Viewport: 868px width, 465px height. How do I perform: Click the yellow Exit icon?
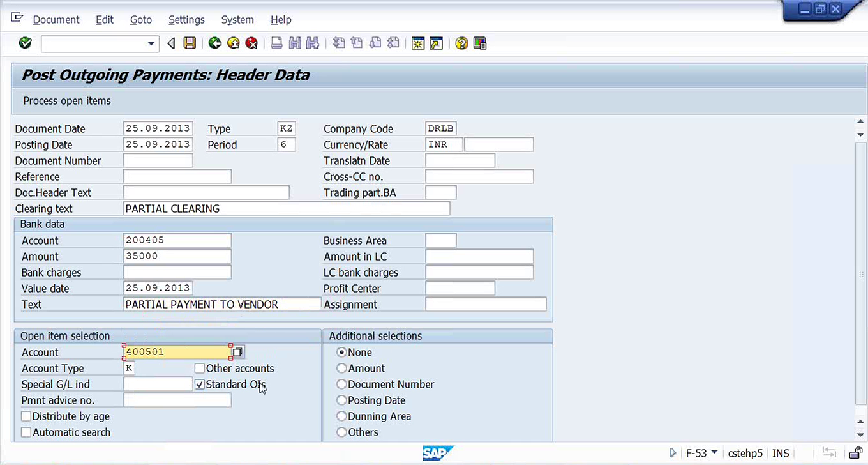(x=234, y=43)
